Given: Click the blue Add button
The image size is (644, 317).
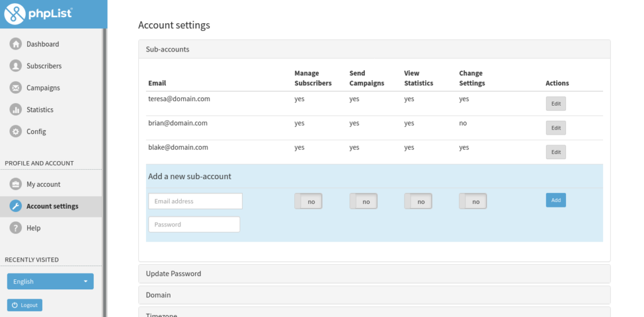Looking at the screenshot, I should pos(556,200).
